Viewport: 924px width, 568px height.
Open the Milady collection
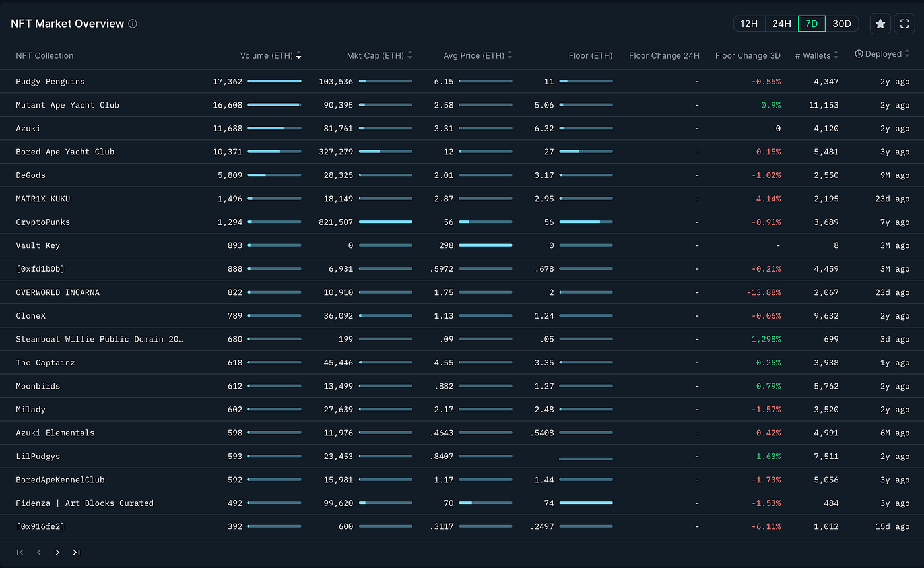coord(31,410)
